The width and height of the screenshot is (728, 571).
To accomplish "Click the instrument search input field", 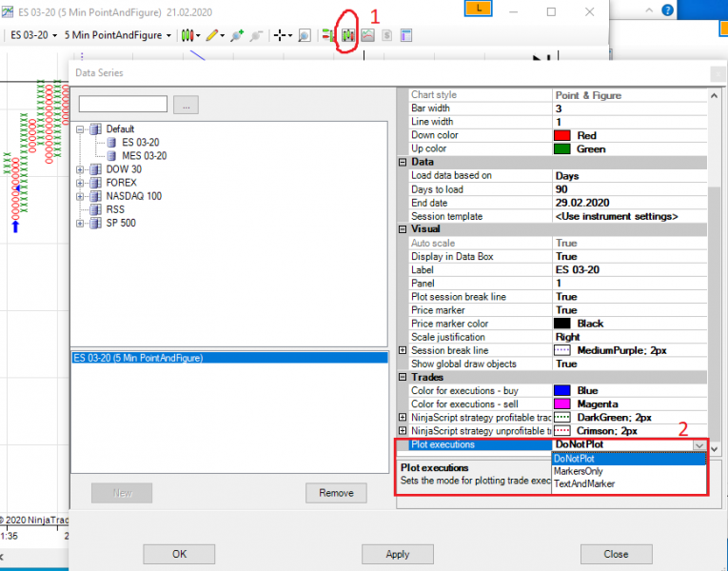I will tap(123, 104).
